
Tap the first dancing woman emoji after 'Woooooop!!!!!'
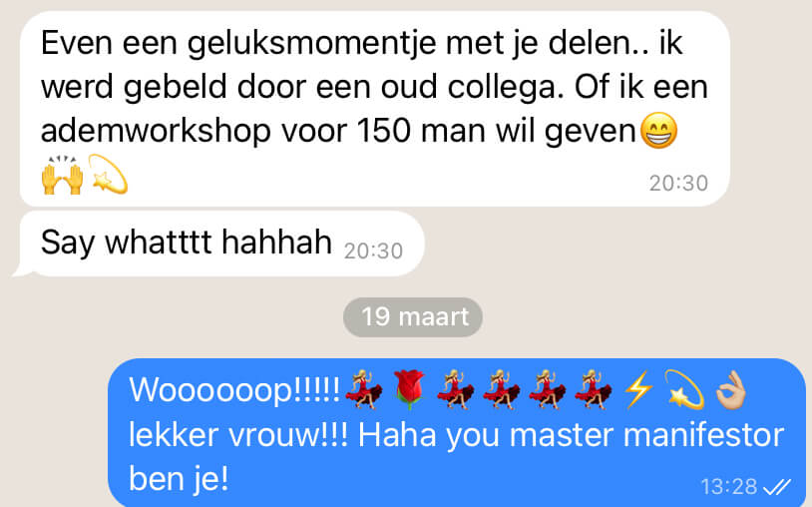click(363, 390)
